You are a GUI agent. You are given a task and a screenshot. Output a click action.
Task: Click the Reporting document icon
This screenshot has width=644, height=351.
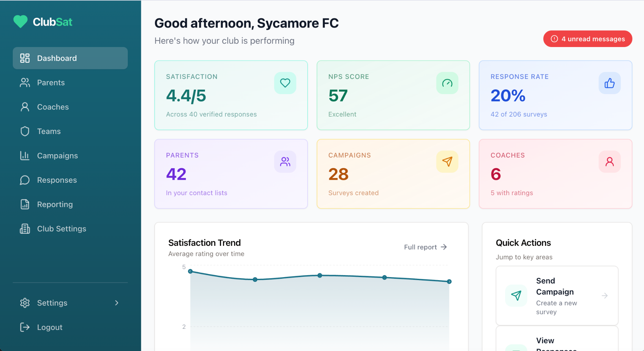coord(25,204)
